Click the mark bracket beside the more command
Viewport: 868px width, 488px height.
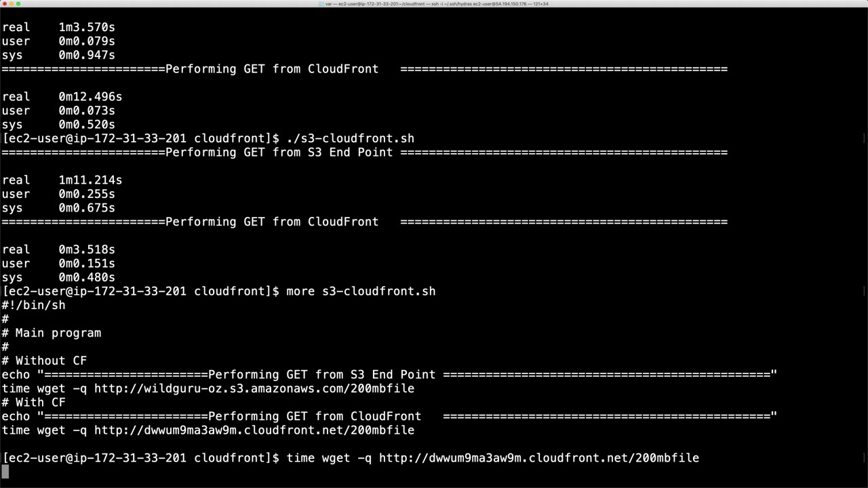point(865,291)
